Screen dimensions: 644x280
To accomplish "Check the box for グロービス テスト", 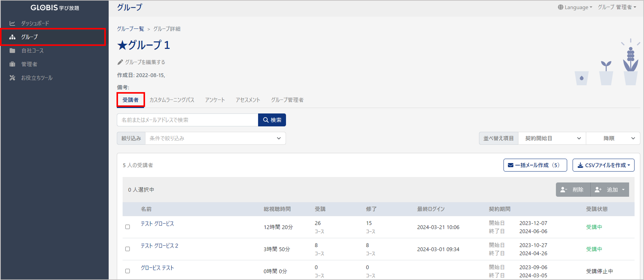I will tap(127, 271).
